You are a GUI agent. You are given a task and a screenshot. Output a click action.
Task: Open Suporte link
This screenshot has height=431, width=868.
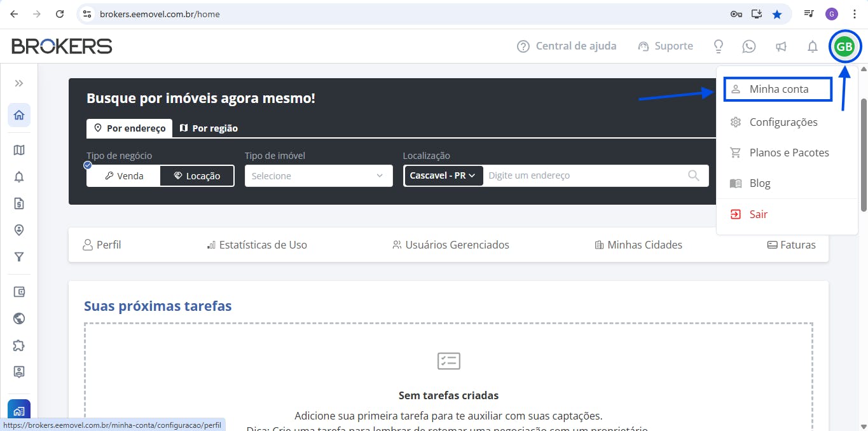tap(665, 46)
